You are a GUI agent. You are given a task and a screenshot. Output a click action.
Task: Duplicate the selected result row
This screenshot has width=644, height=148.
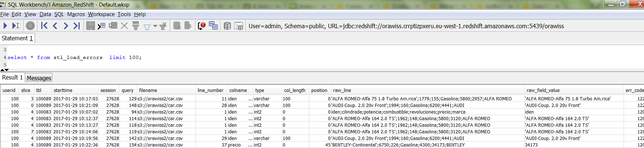tap(113, 26)
